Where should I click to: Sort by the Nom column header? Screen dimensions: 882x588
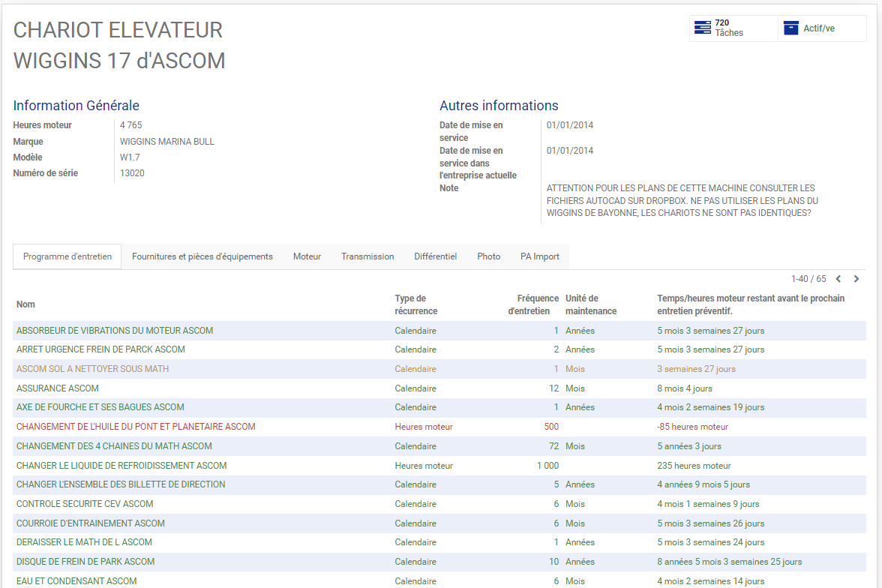[25, 304]
